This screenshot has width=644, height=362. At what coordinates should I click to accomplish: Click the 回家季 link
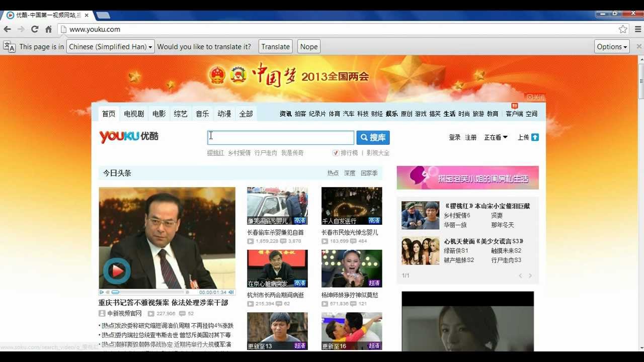(369, 173)
